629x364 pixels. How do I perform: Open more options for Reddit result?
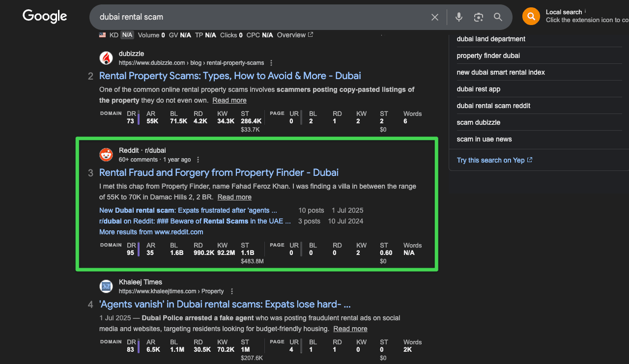(198, 160)
